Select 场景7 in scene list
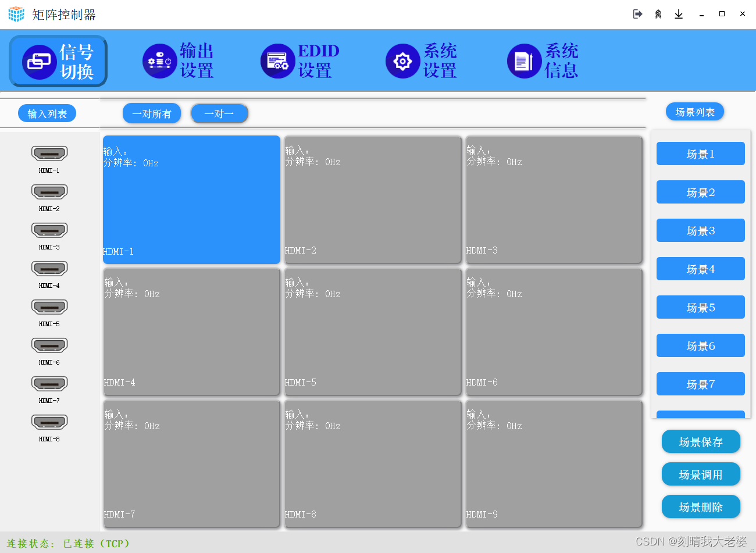Image resolution: width=756 pixels, height=553 pixels. (x=701, y=384)
